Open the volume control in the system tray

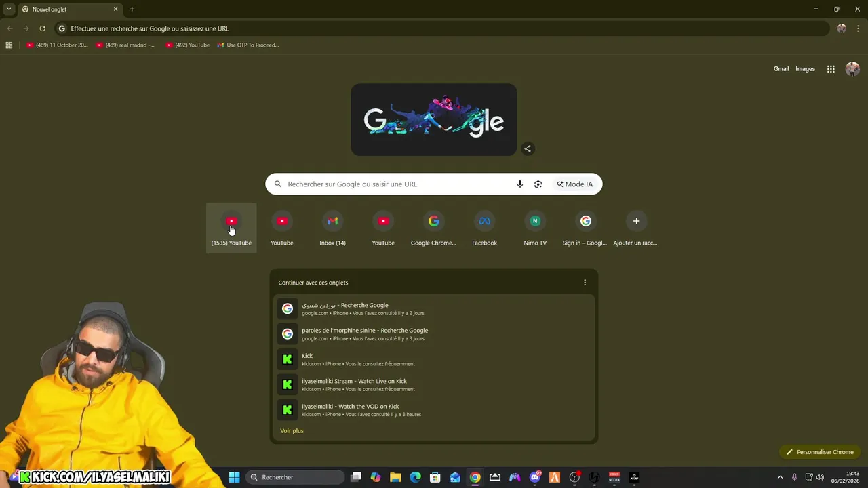821,477
